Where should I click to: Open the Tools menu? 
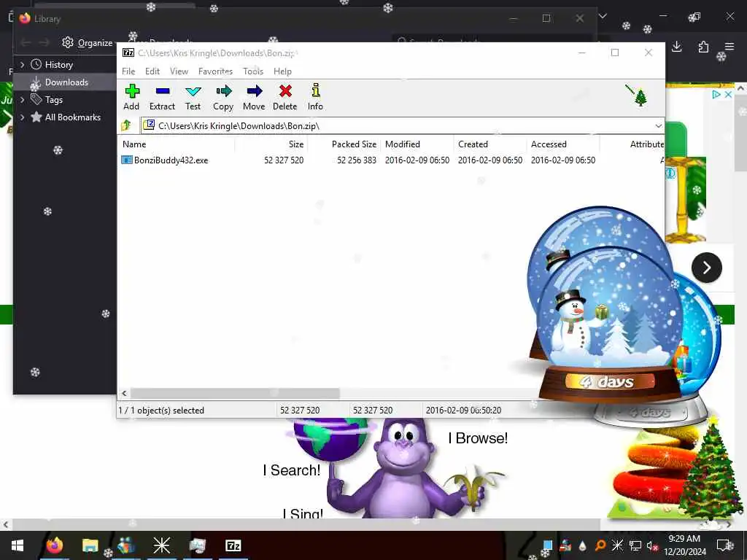253,71
